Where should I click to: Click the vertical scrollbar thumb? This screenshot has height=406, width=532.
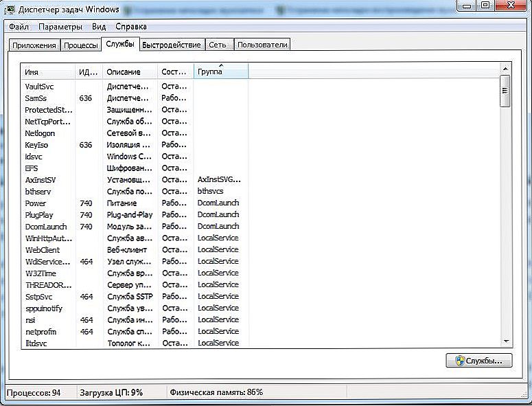click(x=505, y=91)
